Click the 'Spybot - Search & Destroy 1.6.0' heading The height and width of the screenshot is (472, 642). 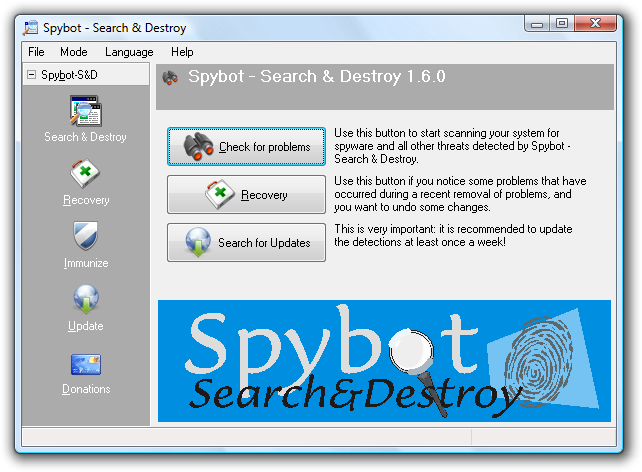coord(316,77)
